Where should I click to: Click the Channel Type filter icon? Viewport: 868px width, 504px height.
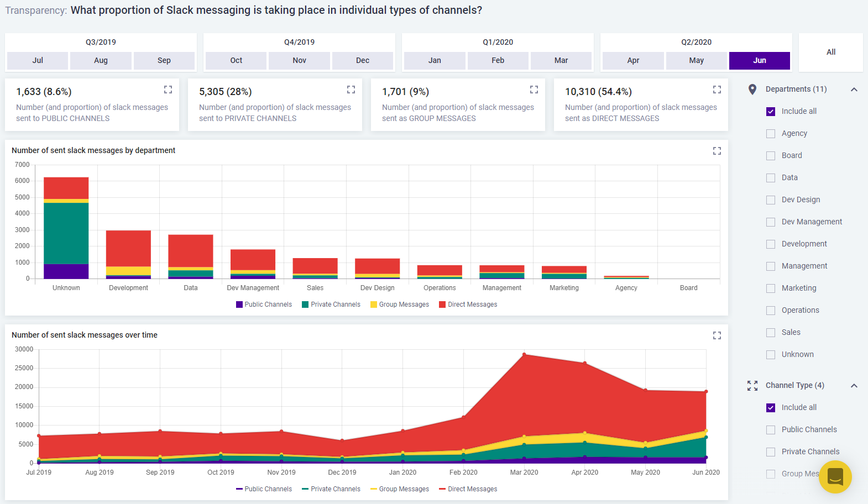752,386
